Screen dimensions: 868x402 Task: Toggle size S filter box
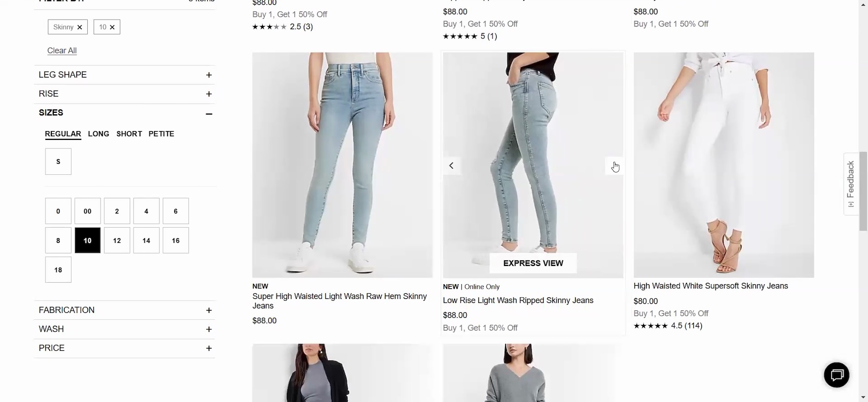[58, 162]
